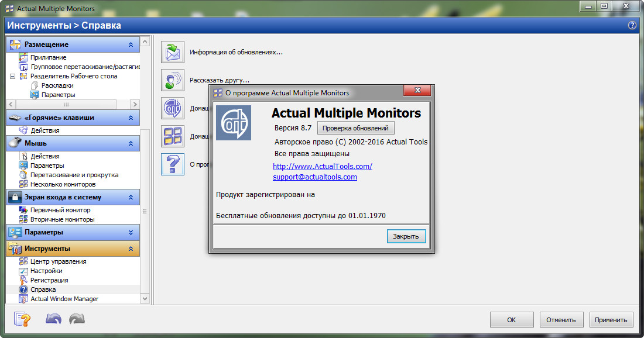The image size is (644, 338).
Task: Collapse the Мышь section
Action: click(131, 143)
